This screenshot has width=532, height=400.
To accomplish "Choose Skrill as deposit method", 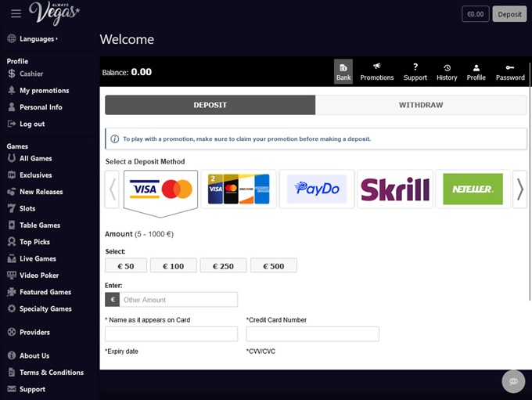I will click(x=394, y=189).
